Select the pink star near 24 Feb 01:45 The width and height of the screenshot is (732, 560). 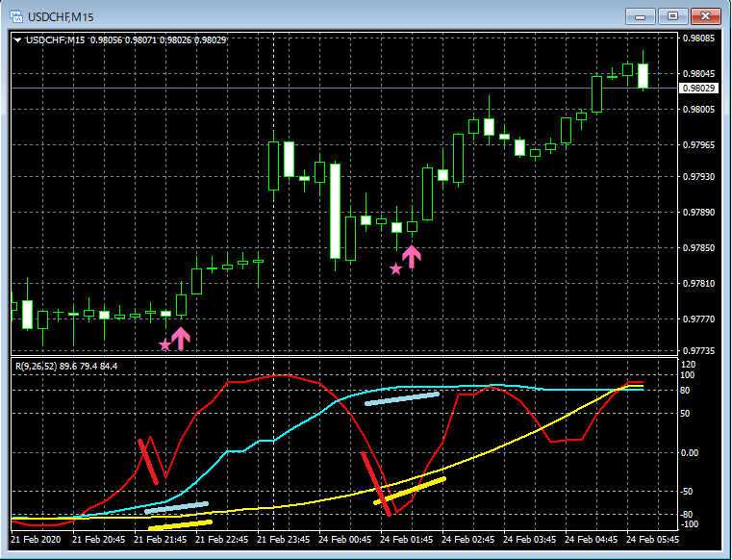tap(395, 268)
